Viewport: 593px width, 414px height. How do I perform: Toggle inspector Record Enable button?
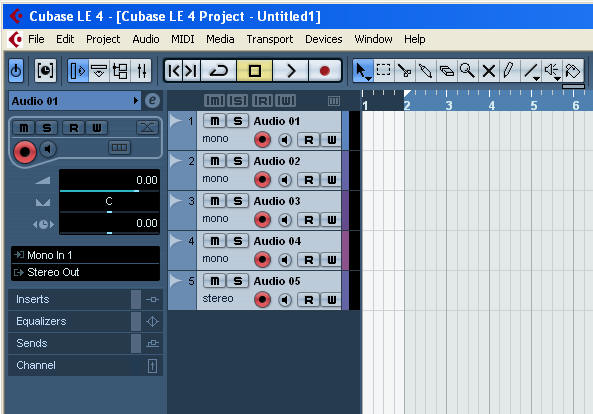(x=25, y=152)
